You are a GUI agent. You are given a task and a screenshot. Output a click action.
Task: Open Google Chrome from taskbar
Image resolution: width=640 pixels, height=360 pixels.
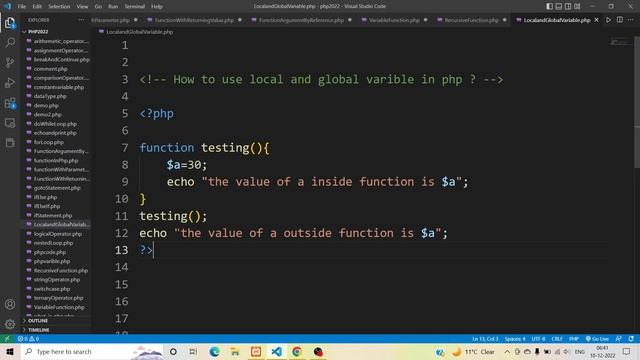297,351
